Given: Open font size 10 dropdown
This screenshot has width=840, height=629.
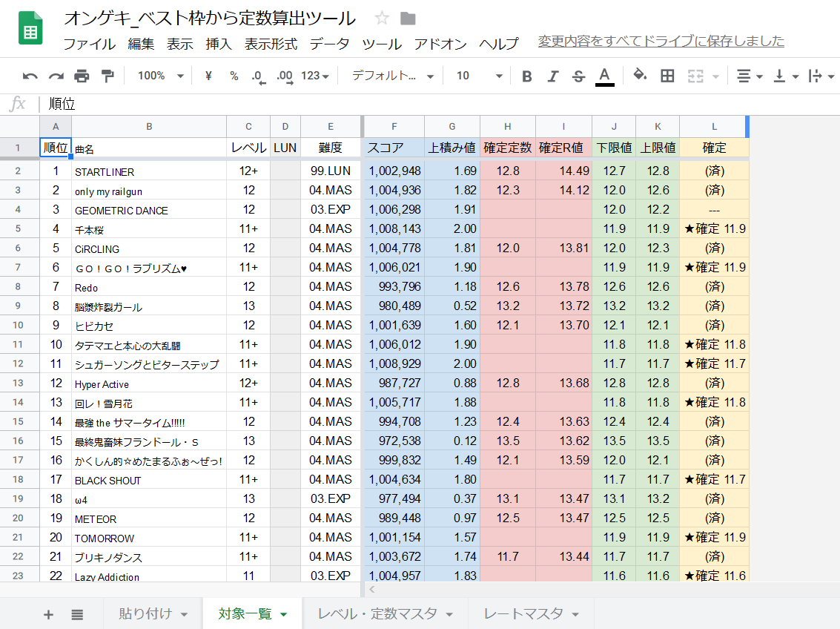Looking at the screenshot, I should click(479, 76).
